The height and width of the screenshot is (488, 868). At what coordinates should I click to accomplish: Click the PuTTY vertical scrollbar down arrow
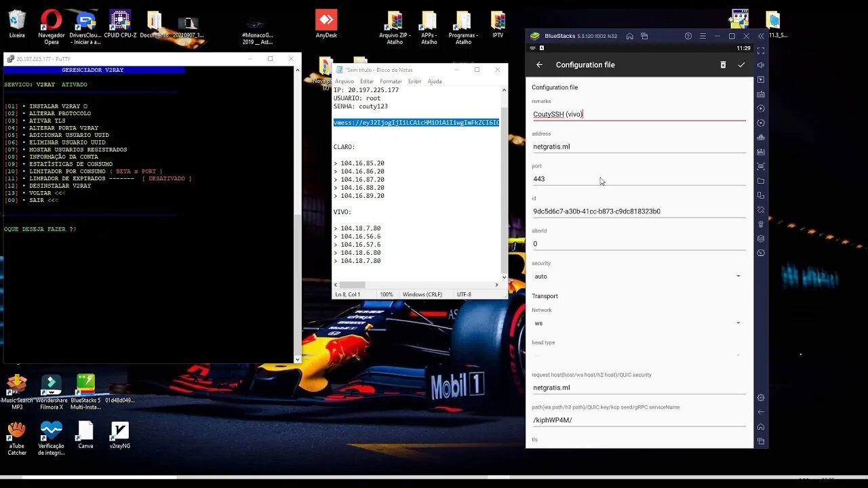297,359
